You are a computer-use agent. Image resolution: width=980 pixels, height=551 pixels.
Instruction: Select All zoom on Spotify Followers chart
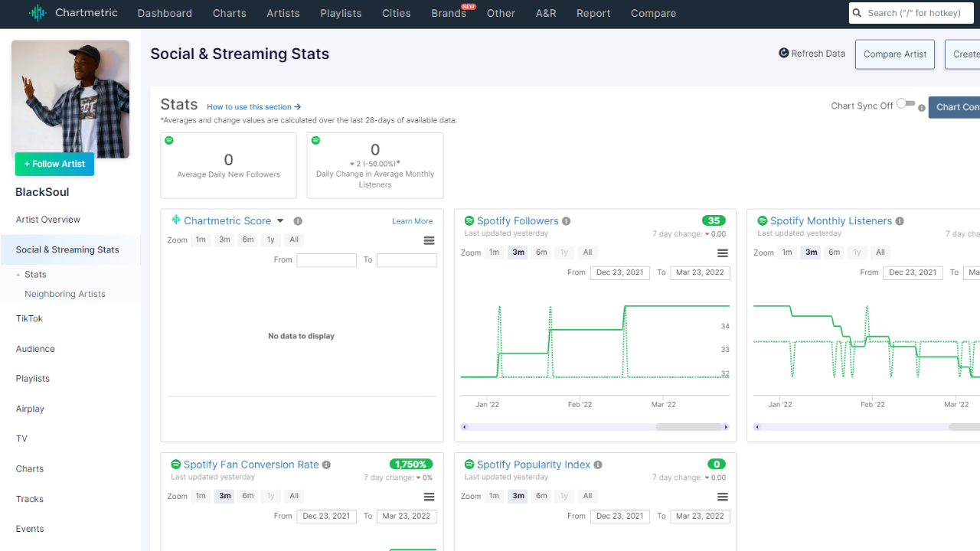pos(587,253)
